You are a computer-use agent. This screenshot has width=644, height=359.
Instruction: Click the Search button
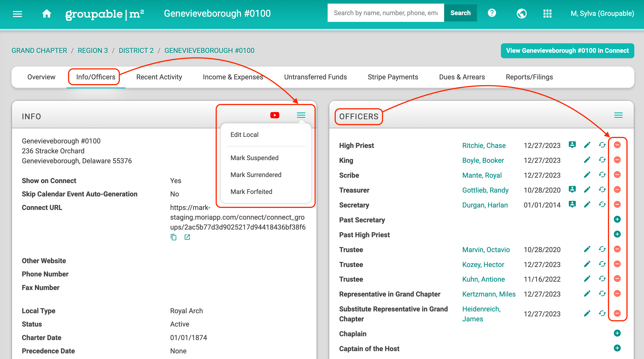[460, 13]
